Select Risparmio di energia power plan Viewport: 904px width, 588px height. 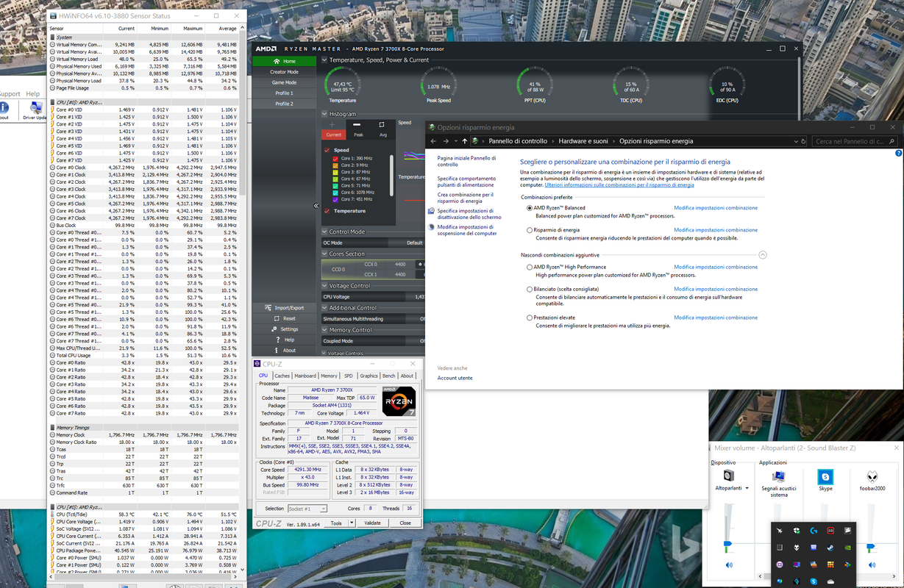pyautogui.click(x=530, y=230)
